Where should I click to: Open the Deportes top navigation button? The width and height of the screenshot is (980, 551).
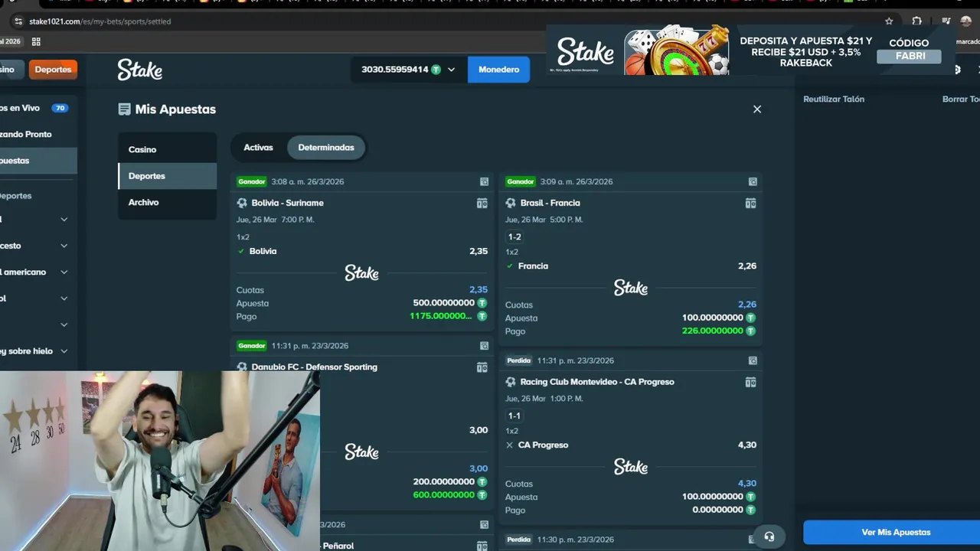click(53, 70)
